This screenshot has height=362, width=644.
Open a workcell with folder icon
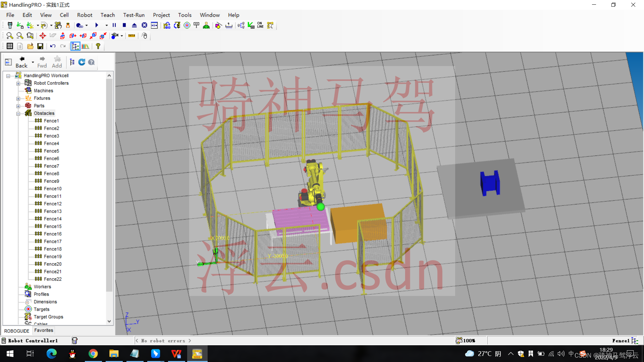click(x=30, y=46)
